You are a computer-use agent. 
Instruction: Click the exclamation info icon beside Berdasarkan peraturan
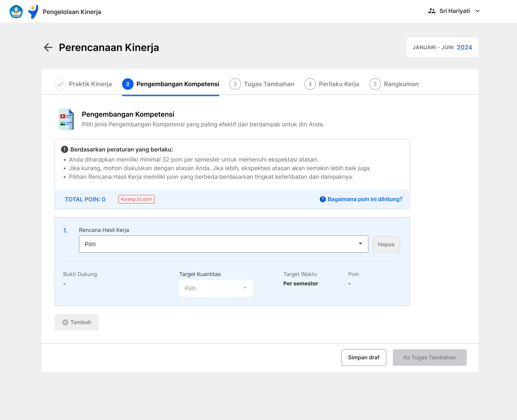64,150
